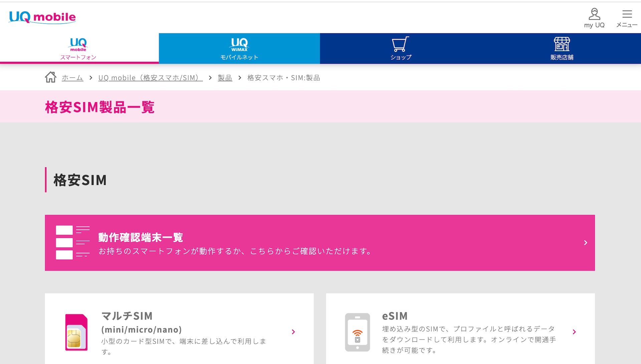The width and height of the screenshot is (641, 364).
Task: Click the shopping cart ショップ icon
Action: coord(400,44)
